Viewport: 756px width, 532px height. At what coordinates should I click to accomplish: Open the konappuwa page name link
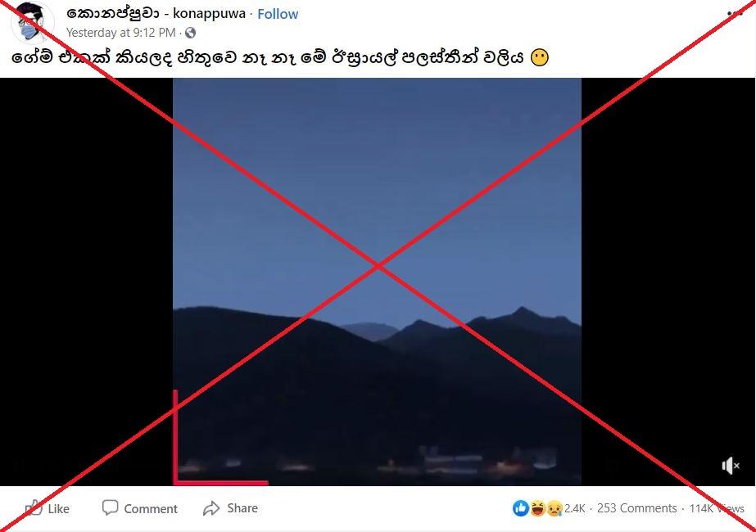[156, 13]
